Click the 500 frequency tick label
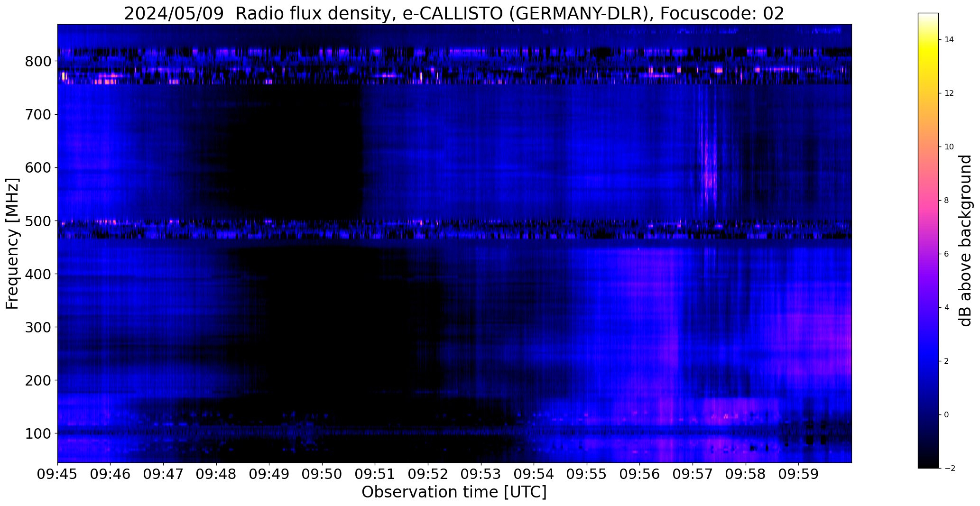Screen dimensions: 980x506 click(x=38, y=221)
